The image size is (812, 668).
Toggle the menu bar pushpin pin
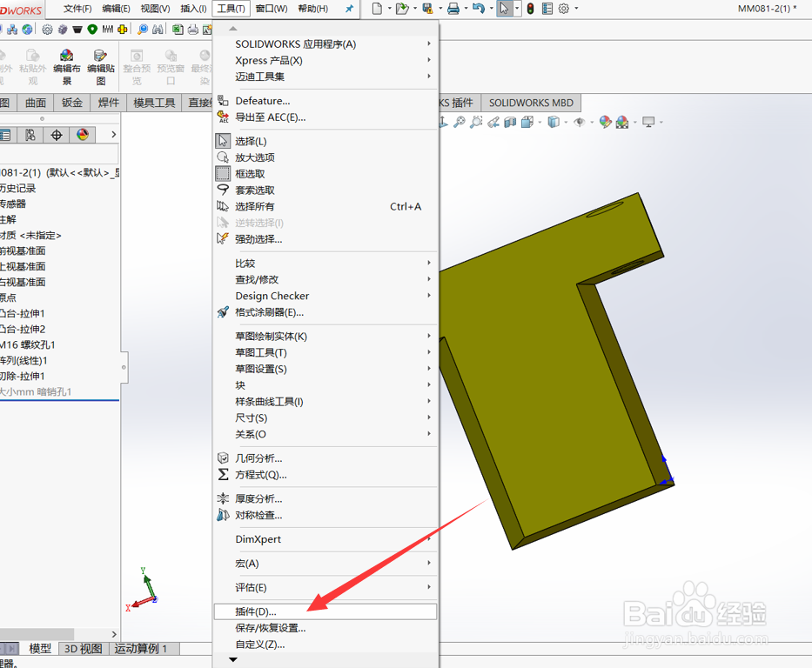[350, 10]
